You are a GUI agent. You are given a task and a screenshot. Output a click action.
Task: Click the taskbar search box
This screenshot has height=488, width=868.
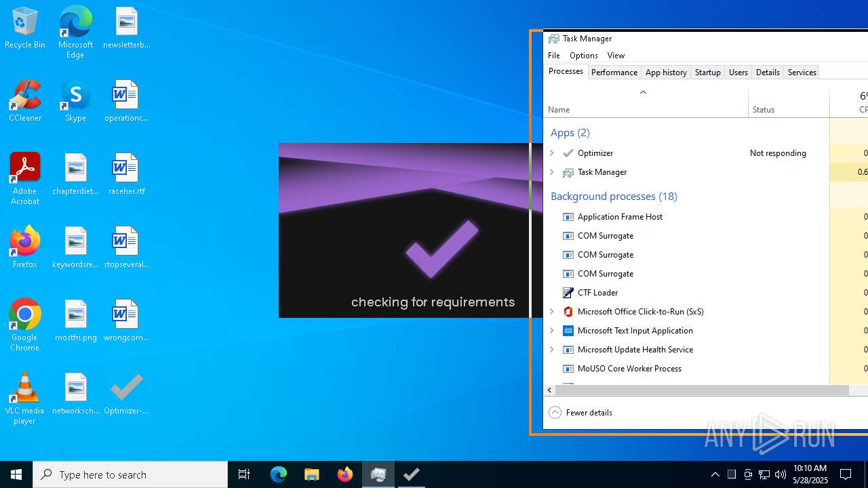tap(130, 474)
